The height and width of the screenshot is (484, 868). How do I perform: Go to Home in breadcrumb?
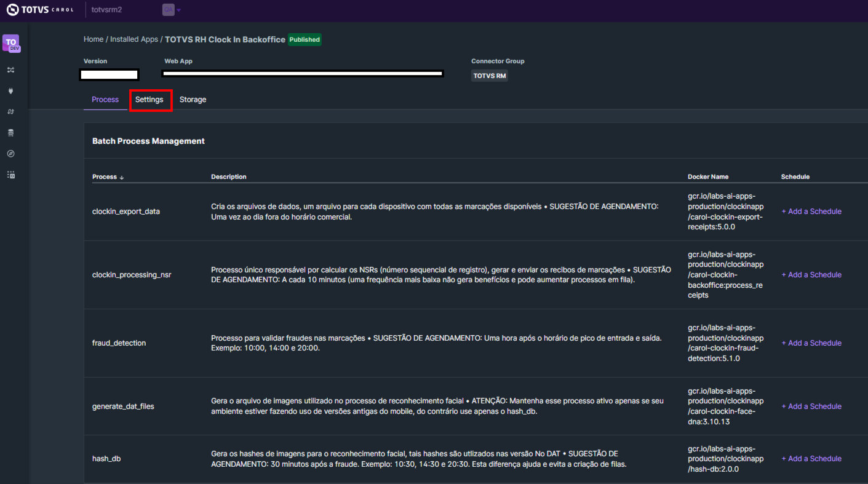click(94, 39)
